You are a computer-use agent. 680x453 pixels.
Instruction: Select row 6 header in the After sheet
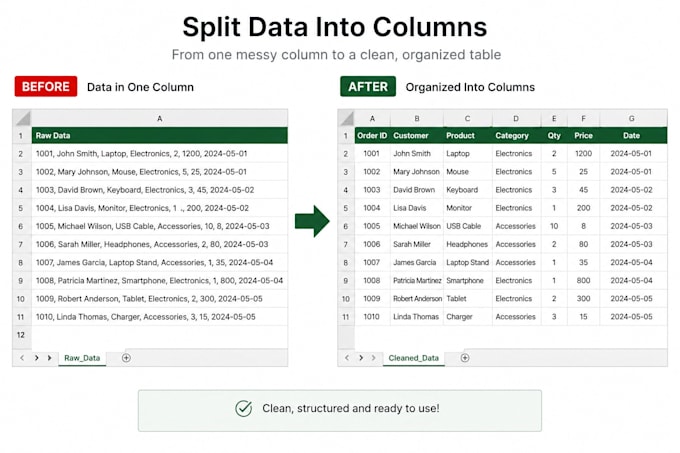click(346, 226)
